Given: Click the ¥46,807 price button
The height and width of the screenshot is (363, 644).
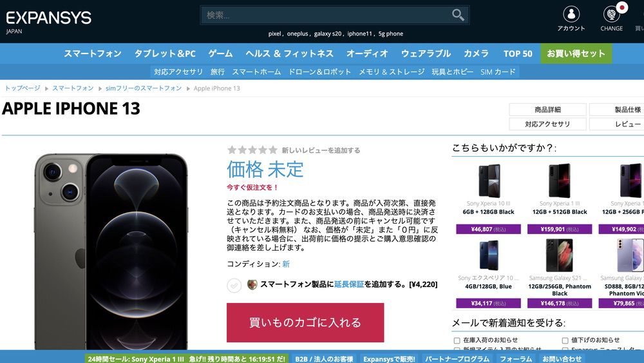Looking at the screenshot, I should 488,229.
